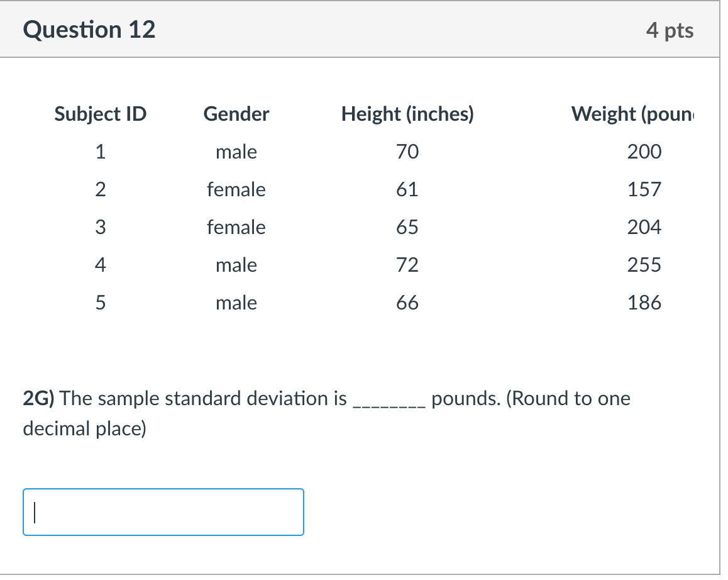Click the height value 66
The width and height of the screenshot is (728, 580).
[407, 303]
